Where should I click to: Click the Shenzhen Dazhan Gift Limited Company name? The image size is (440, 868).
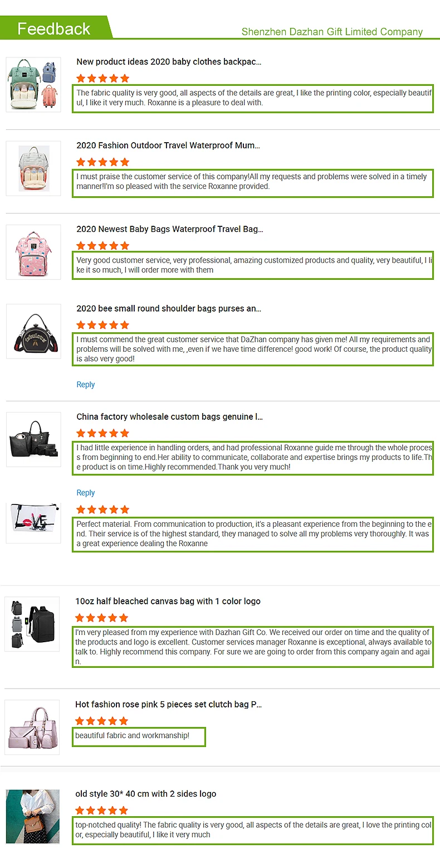point(332,32)
